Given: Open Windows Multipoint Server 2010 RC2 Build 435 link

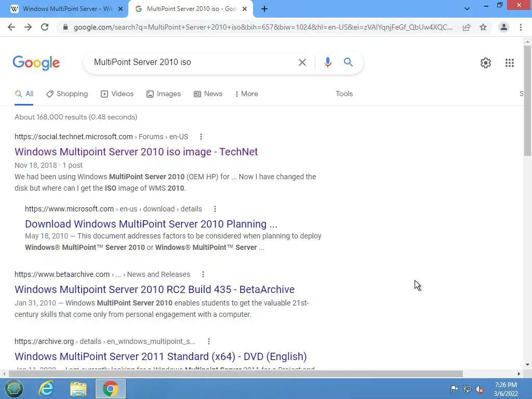Looking at the screenshot, I should (154, 289).
